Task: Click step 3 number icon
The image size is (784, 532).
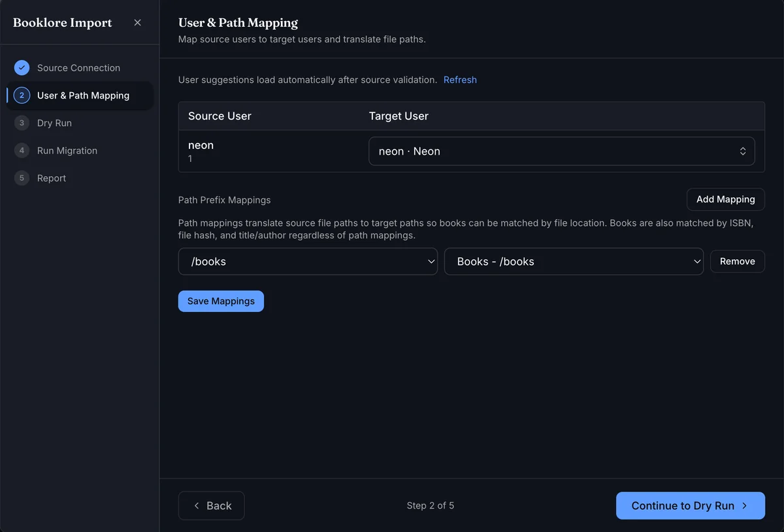Action: 22,123
